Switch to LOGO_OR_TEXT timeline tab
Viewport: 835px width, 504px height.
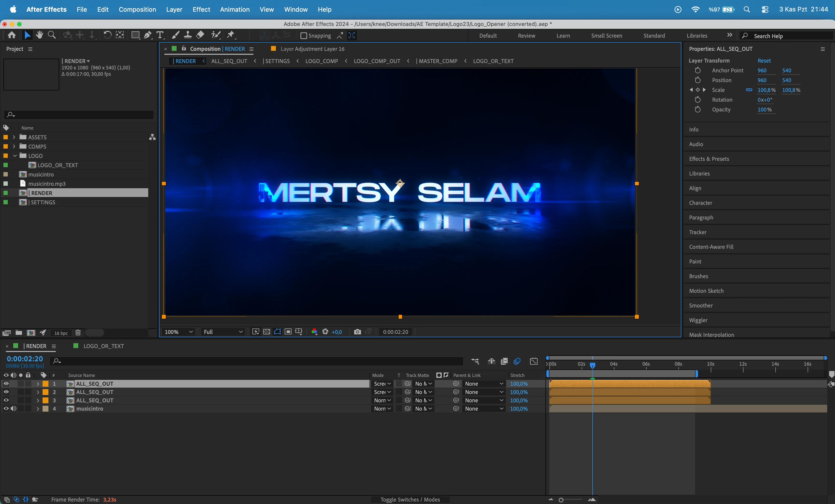pos(103,346)
